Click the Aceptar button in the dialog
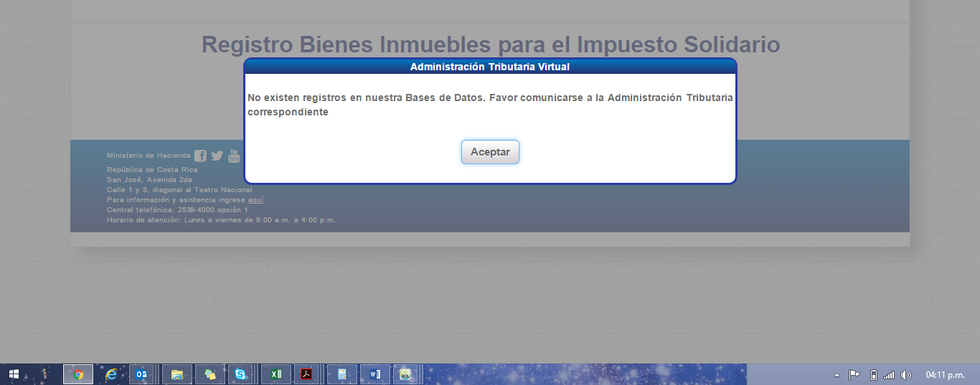 490,152
